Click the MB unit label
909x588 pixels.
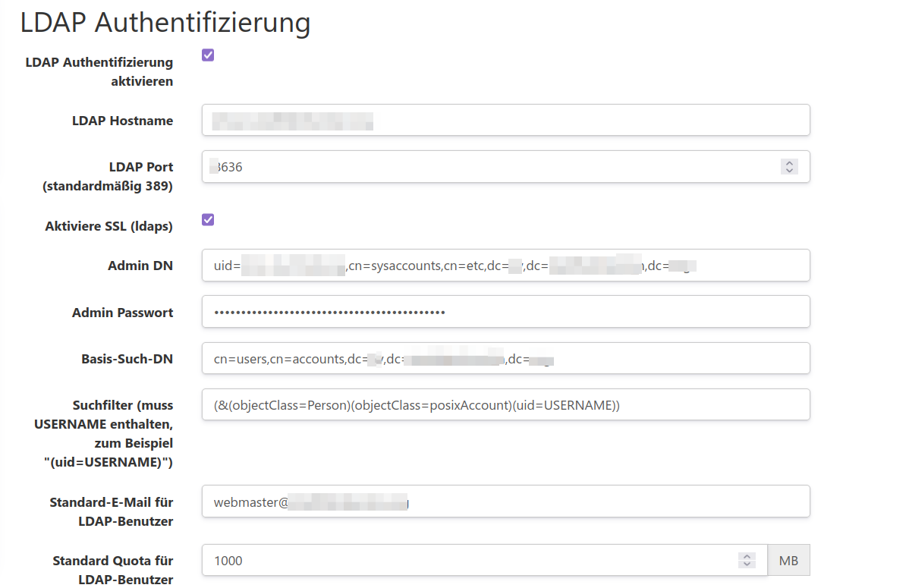tap(788, 560)
